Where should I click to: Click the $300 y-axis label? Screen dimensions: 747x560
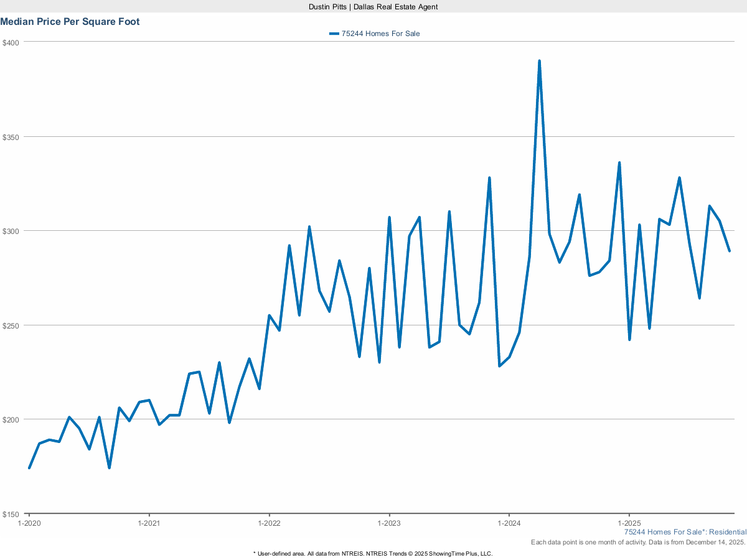(x=11, y=231)
